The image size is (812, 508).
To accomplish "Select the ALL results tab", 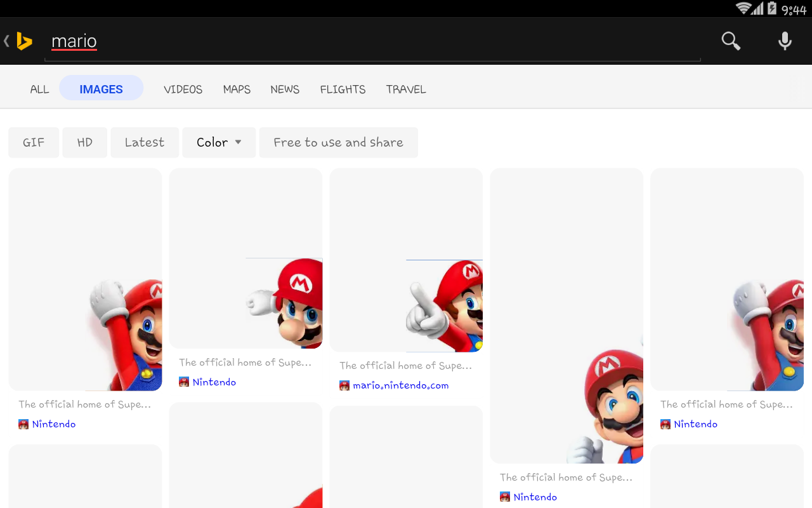I will tap(39, 90).
